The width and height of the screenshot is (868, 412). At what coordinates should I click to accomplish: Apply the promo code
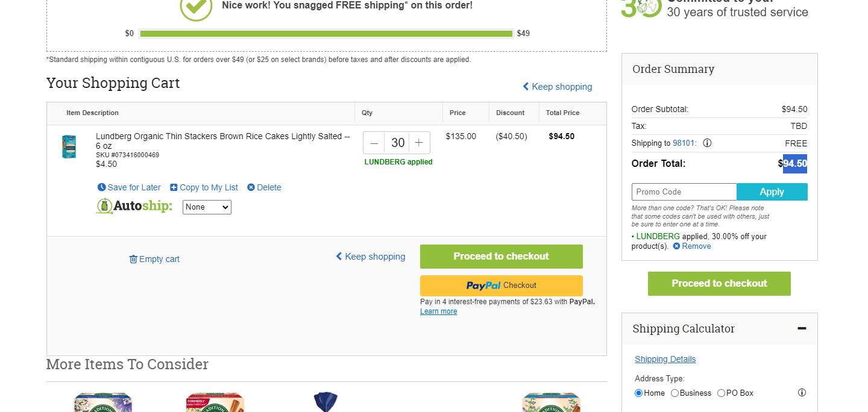pos(772,192)
